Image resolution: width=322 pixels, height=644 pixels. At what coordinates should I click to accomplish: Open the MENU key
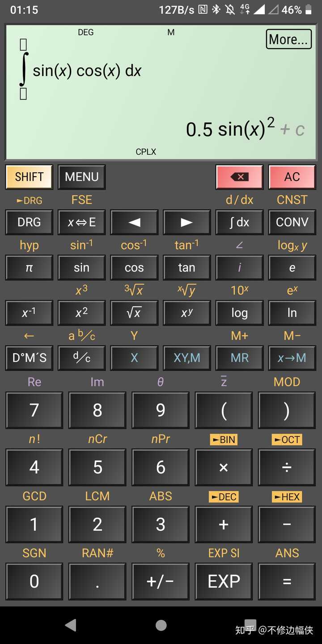point(81,177)
